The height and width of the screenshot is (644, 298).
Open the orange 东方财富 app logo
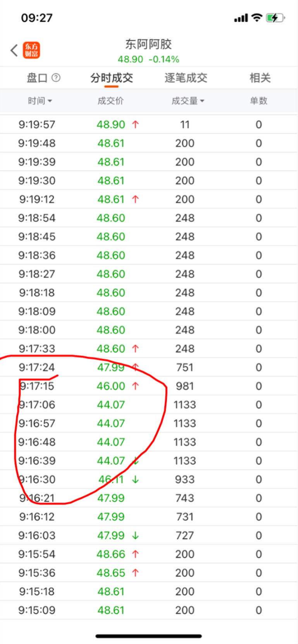coord(31,50)
